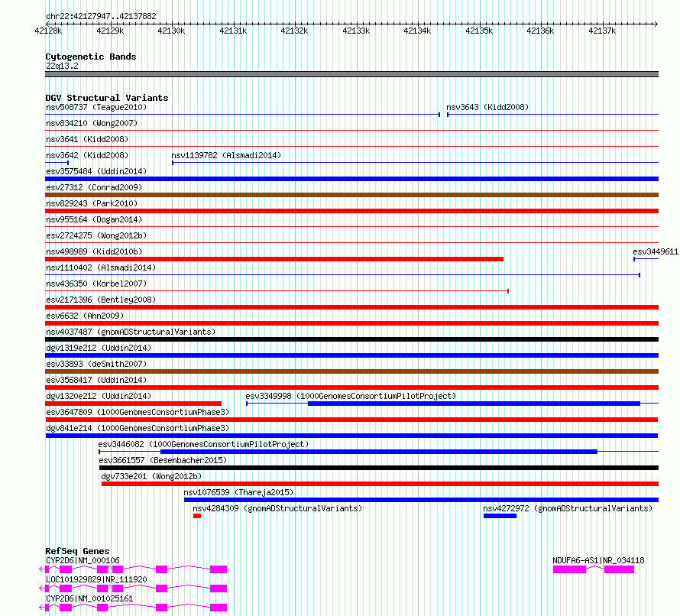Click nsv4272972 (gnomADStructuralVariants) label
680x616 pixels.
(x=568, y=508)
